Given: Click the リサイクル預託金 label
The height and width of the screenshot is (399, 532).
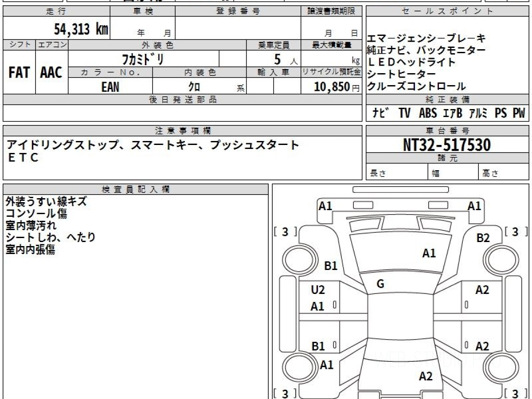Looking at the screenshot, I should point(331,72).
